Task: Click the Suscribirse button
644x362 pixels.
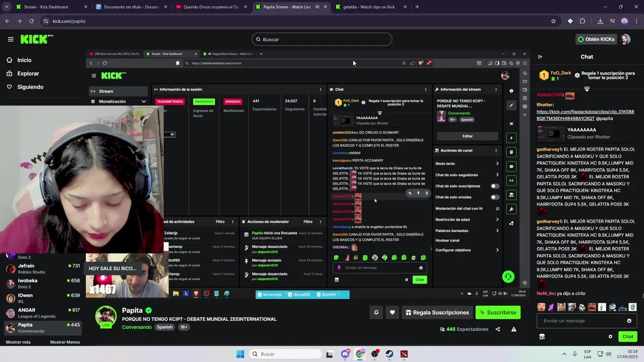Action: click(498, 312)
